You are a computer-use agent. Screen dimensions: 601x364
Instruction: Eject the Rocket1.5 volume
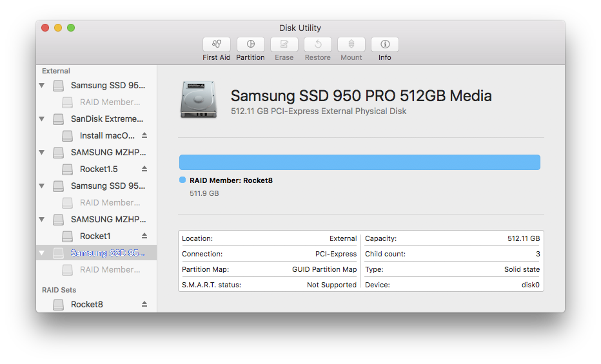144,169
